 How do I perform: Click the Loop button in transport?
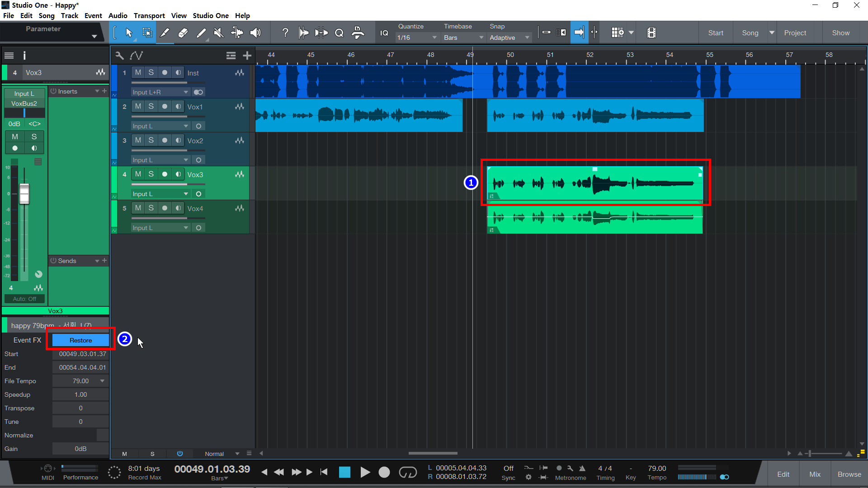407,472
